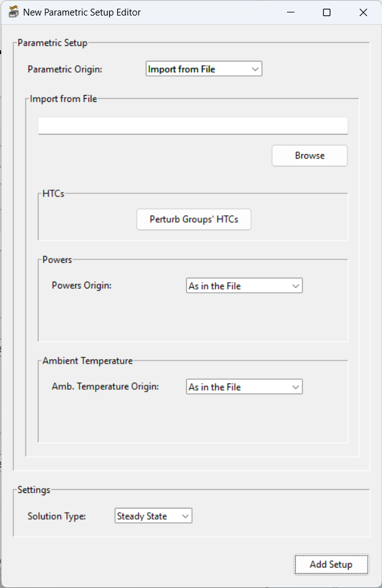The height and width of the screenshot is (588, 382).
Task: Click the application icon in the title bar
Action: tap(13, 12)
